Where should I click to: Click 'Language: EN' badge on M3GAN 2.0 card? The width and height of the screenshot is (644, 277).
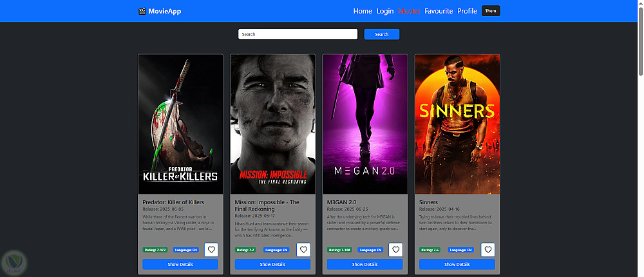point(370,249)
